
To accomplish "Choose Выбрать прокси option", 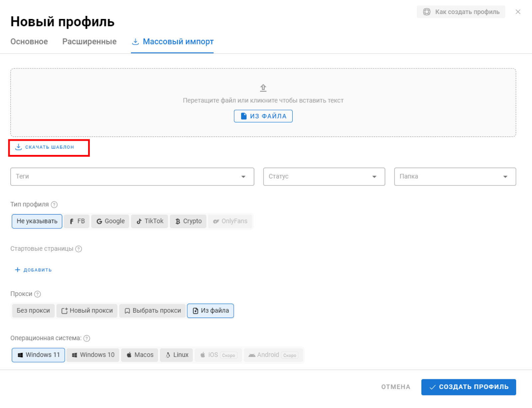I will coord(153,311).
